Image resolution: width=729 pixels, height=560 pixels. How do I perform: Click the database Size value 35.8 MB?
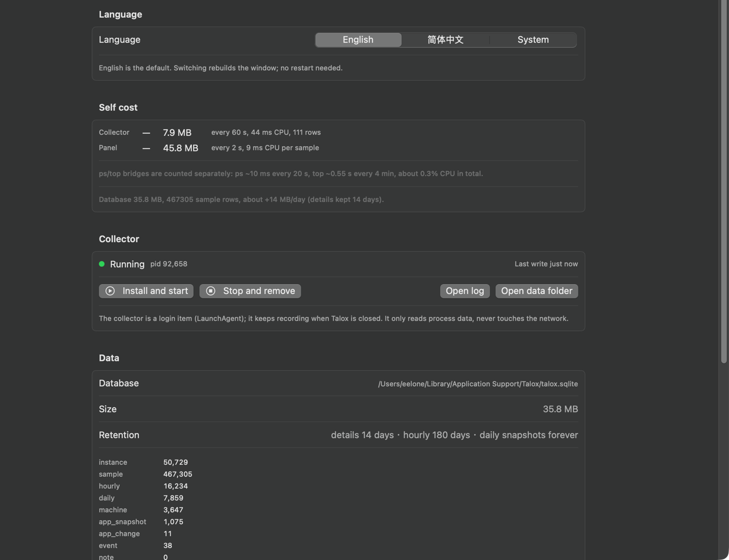560,409
